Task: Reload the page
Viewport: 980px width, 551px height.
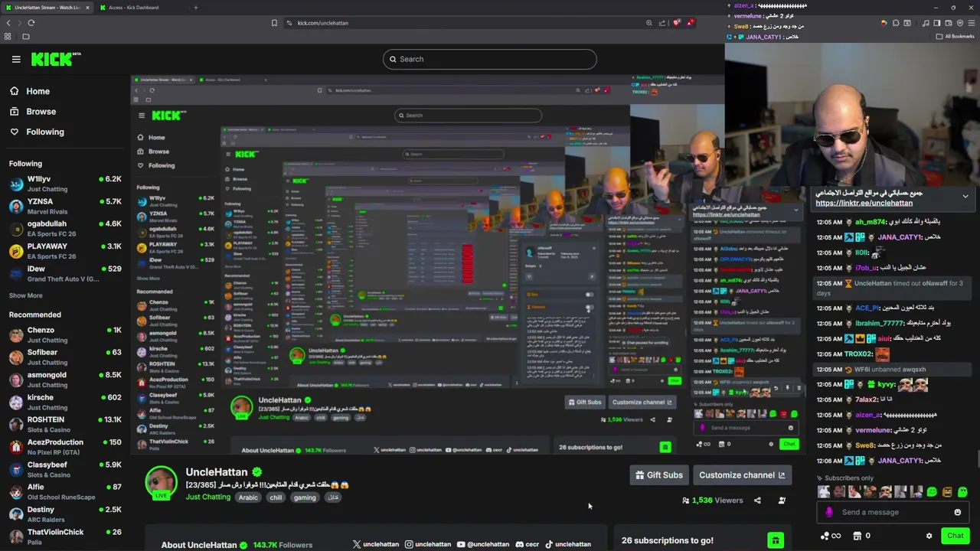Action: 31,23
